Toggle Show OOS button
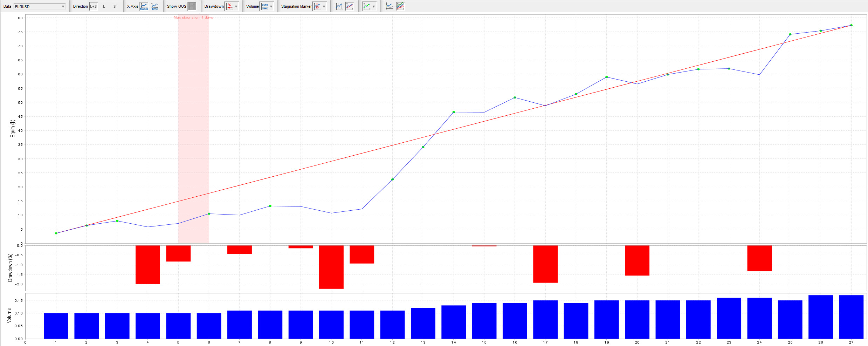The height and width of the screenshot is (346, 868). (192, 6)
